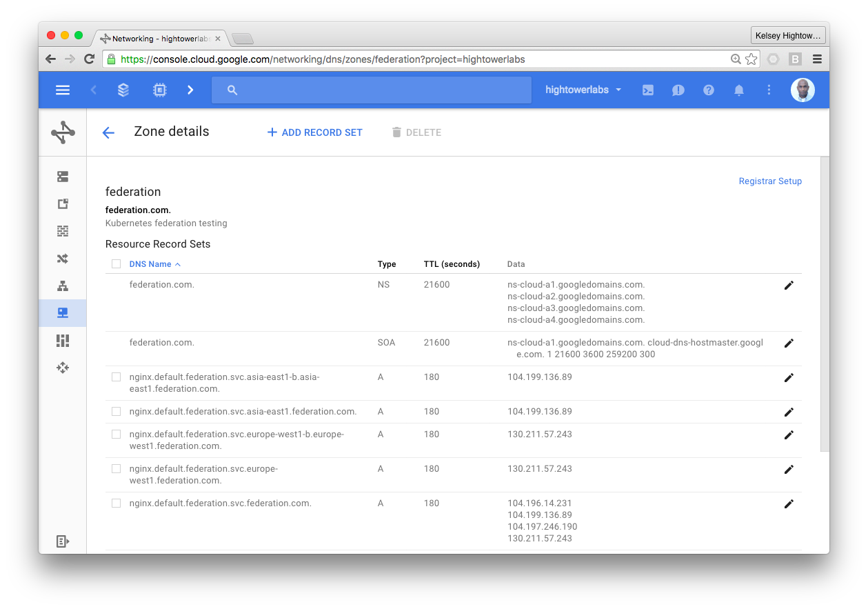Click ns-cloud-a3.googledomains.com. entry

576,308
